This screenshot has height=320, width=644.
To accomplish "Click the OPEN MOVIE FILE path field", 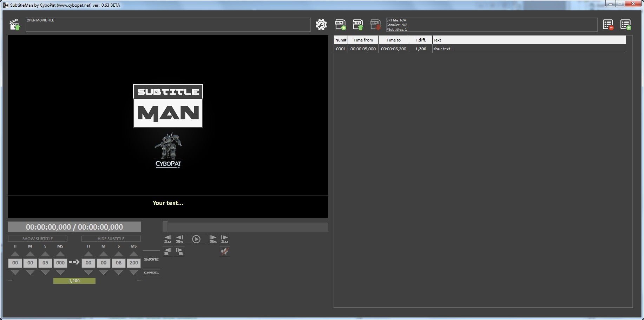I will click(168, 25).
